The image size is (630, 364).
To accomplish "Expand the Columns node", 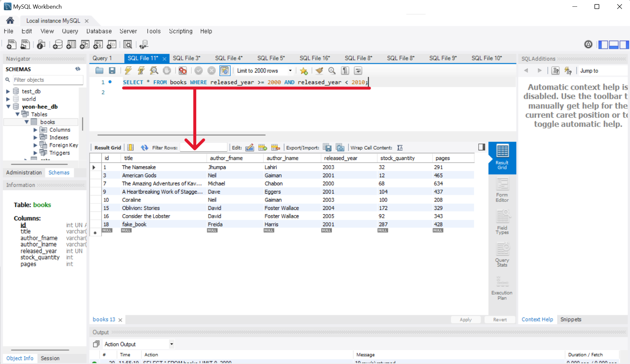I will click(x=35, y=130).
